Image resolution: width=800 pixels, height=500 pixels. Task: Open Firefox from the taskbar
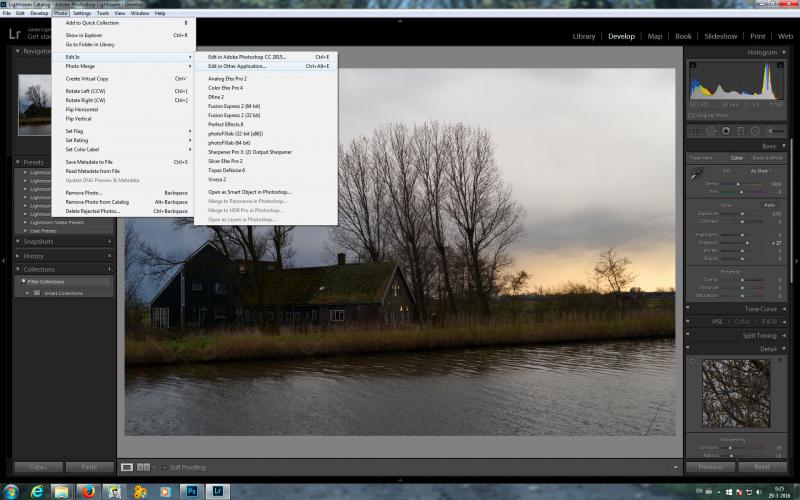pos(88,491)
